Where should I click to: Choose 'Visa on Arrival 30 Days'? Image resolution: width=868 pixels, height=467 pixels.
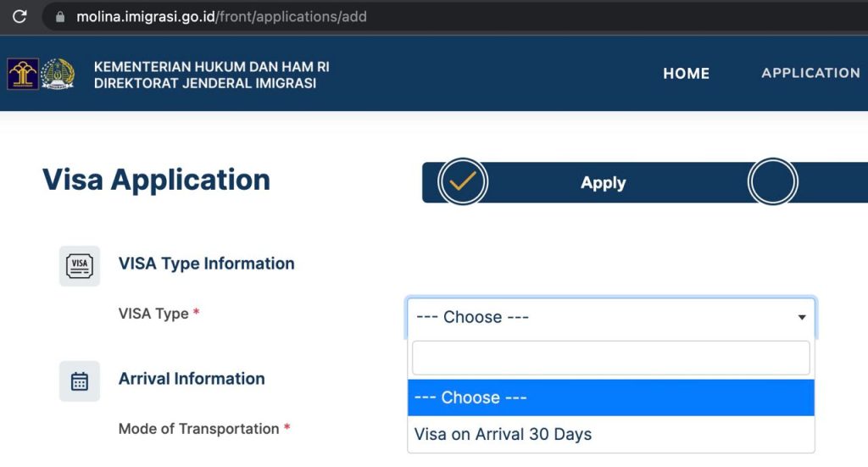tap(504, 434)
